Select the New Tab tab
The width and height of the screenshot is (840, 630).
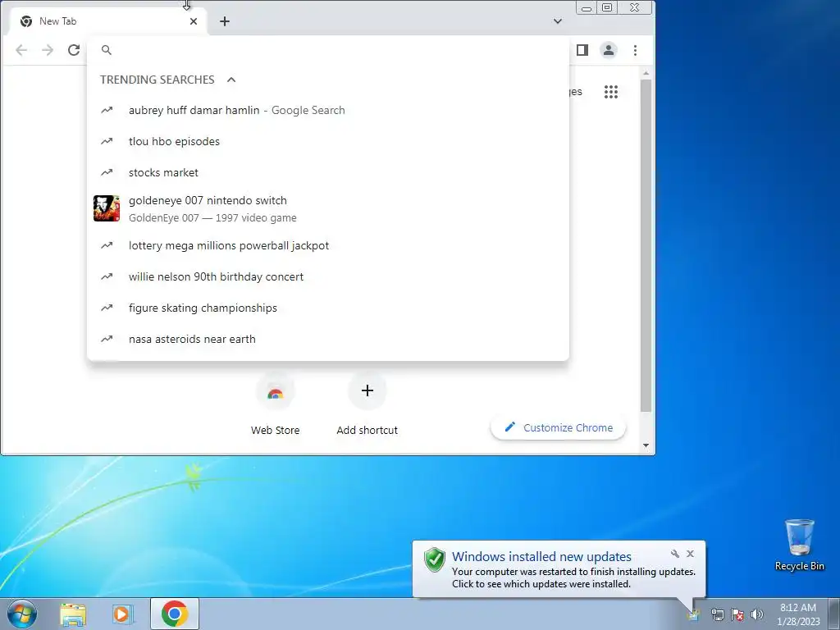(x=109, y=21)
